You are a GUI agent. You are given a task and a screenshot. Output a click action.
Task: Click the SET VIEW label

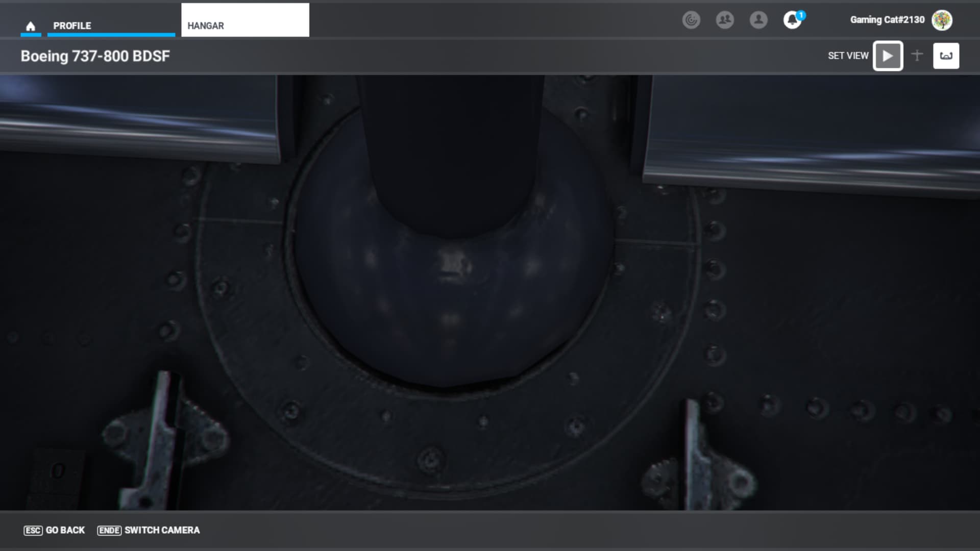[848, 56]
